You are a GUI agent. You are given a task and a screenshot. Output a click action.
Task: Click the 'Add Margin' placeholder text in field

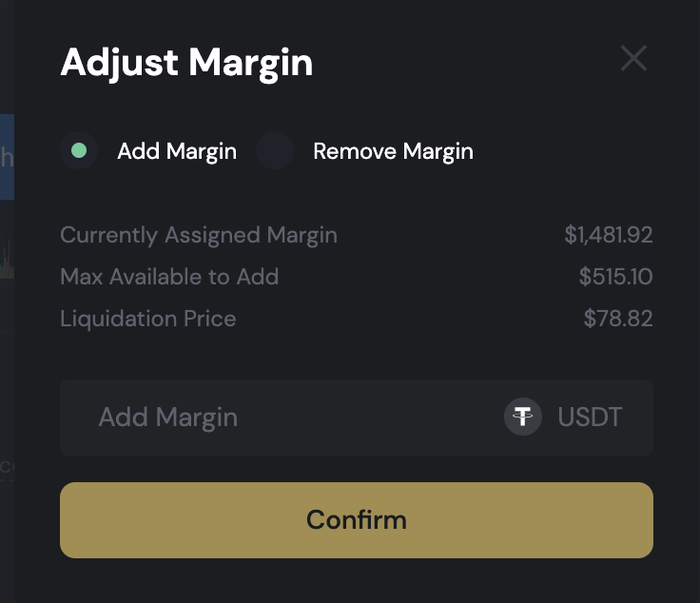click(x=168, y=417)
